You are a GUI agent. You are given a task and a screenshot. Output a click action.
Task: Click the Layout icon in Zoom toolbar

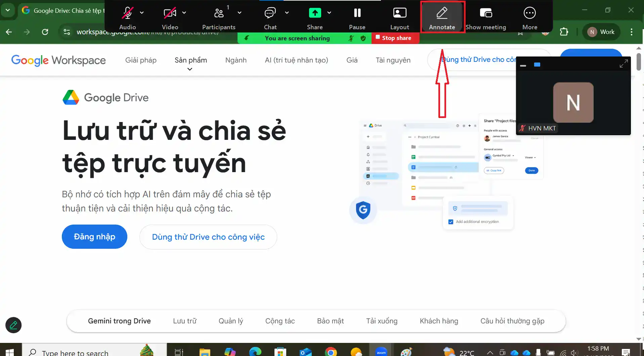click(399, 13)
